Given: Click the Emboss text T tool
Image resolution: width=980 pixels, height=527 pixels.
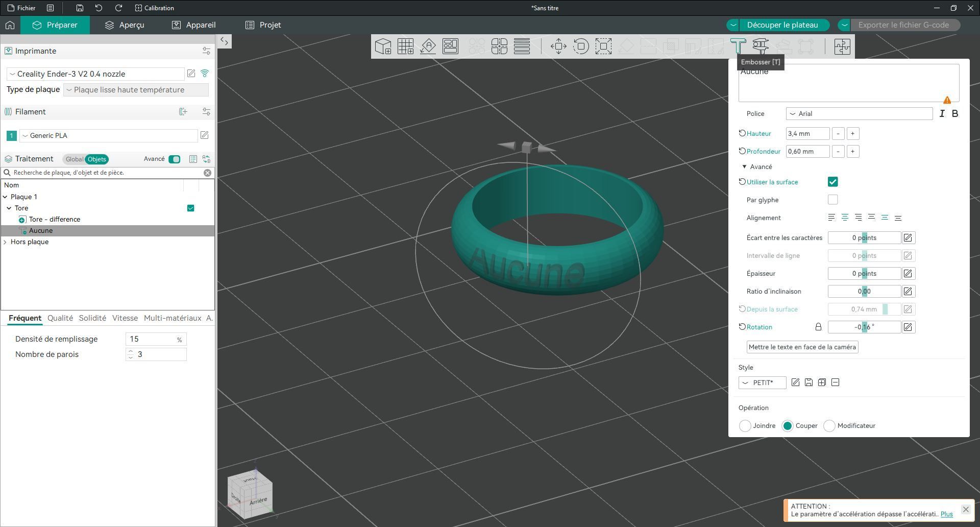Looking at the screenshot, I should coord(738,46).
